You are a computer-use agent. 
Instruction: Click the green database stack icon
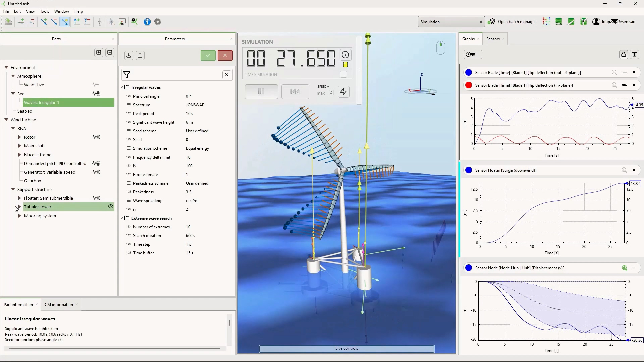point(559,22)
